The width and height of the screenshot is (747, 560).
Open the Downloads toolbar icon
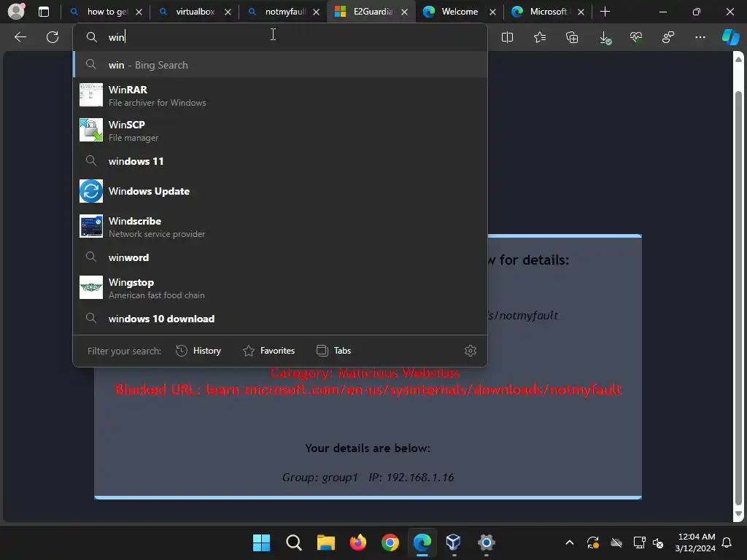tap(605, 37)
